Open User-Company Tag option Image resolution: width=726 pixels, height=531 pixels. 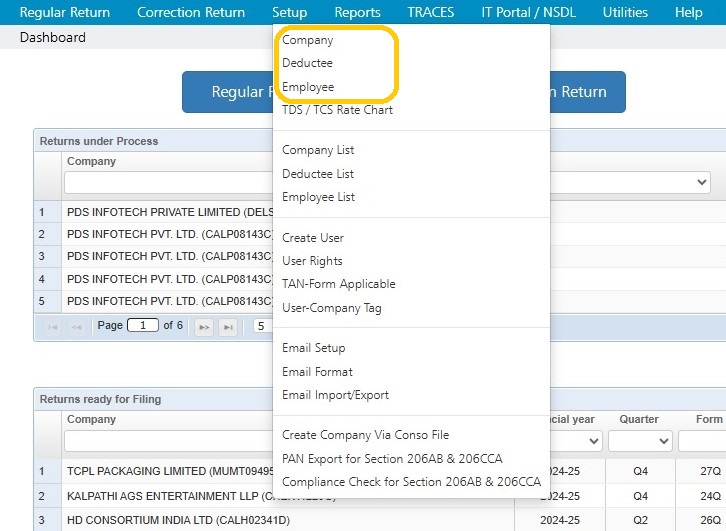point(332,308)
